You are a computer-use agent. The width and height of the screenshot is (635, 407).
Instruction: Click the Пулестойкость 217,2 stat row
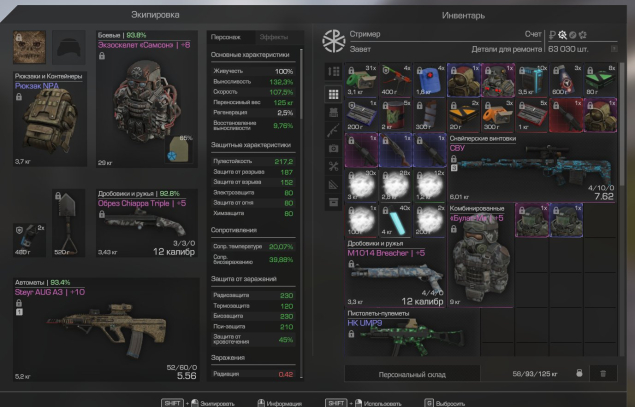coord(253,161)
